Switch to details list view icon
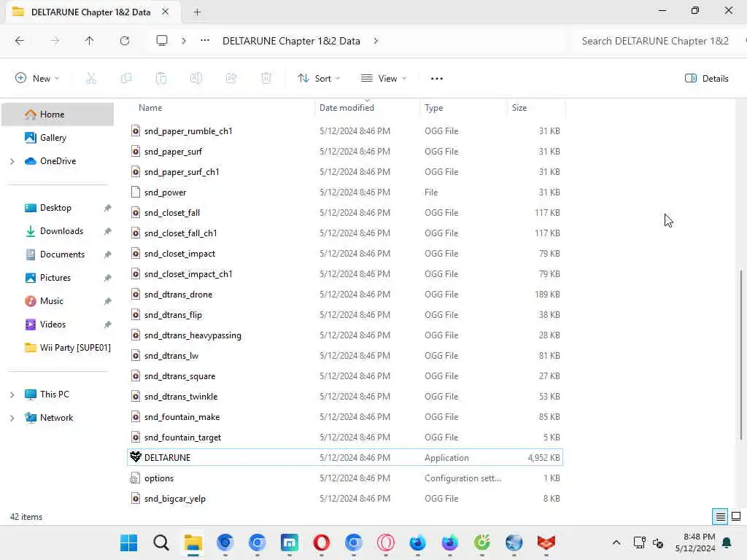747x560 pixels. coord(720,517)
